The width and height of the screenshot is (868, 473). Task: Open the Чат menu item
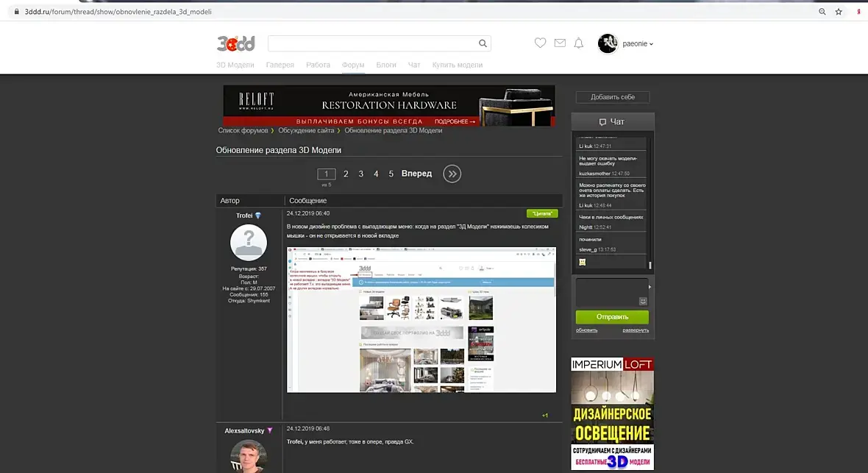(x=414, y=65)
